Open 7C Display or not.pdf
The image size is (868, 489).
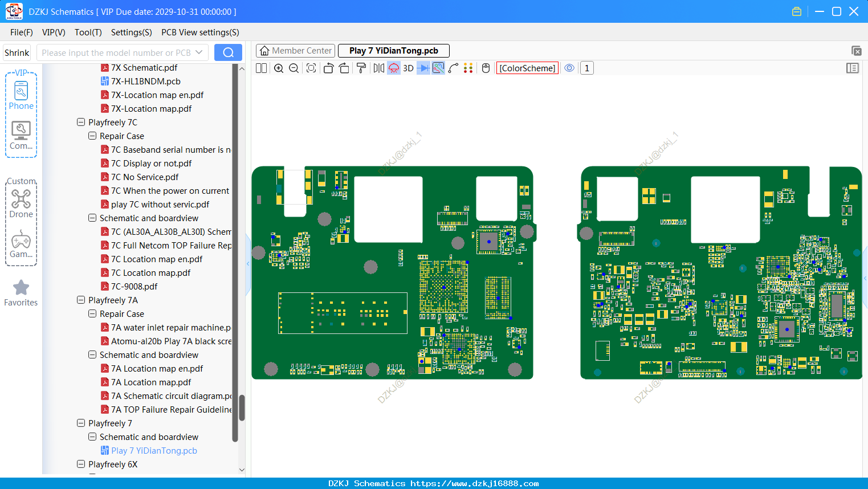pos(151,163)
